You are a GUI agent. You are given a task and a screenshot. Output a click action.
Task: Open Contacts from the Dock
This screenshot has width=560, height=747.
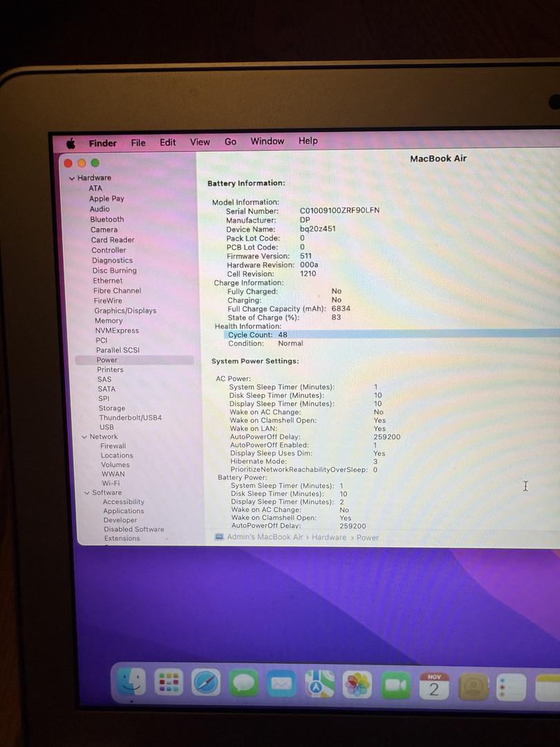(473, 687)
